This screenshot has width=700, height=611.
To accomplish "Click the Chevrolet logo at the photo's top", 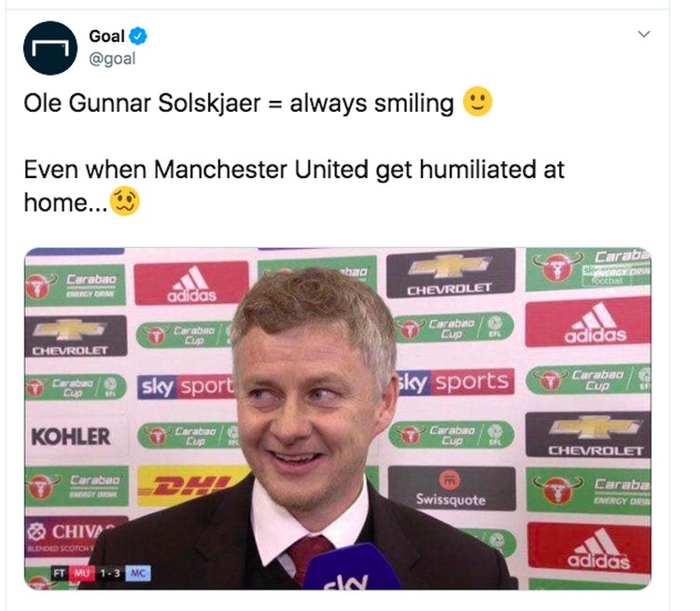I will [x=451, y=273].
